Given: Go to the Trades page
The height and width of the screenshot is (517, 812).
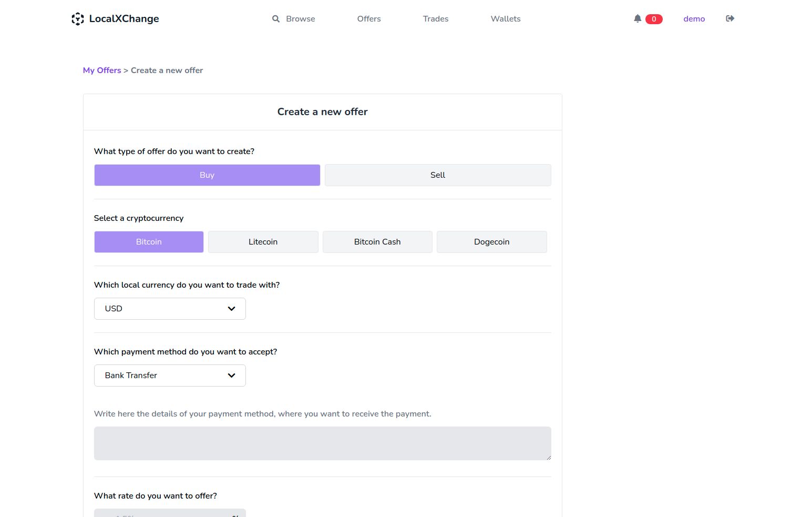Looking at the screenshot, I should [x=436, y=19].
